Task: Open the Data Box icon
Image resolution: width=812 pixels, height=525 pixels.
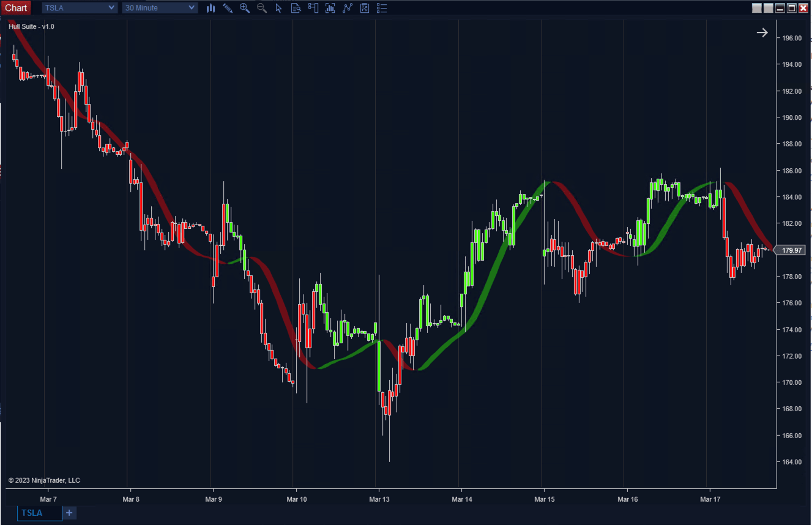Action: tap(296, 8)
